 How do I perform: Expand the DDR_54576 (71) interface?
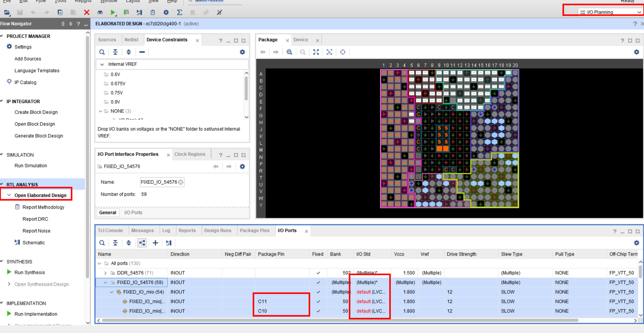pyautogui.click(x=105, y=273)
